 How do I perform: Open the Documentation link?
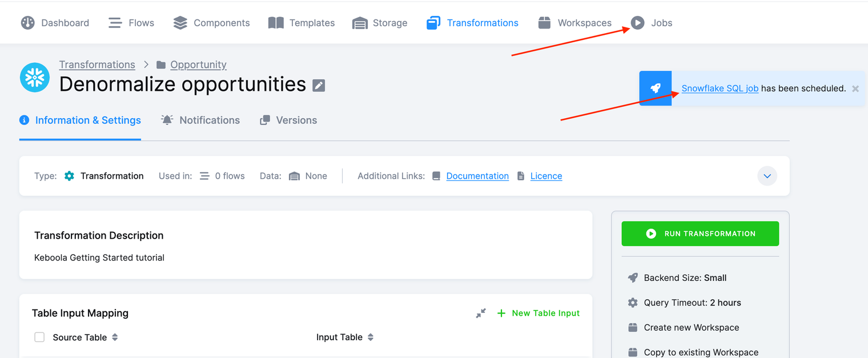coord(477,176)
